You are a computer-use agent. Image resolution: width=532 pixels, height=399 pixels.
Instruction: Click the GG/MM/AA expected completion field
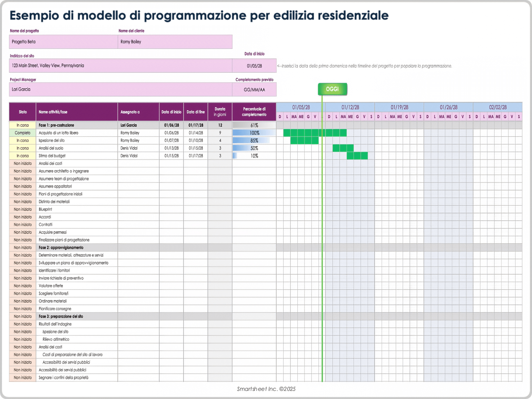coord(254,89)
